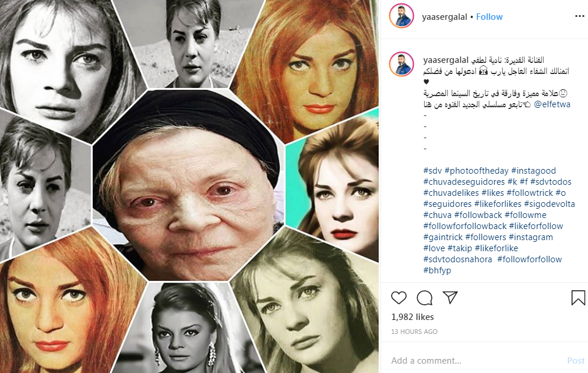Image resolution: width=588 pixels, height=373 pixels.
Task: Click yaasergalal avatar beside the caption
Action: (402, 64)
